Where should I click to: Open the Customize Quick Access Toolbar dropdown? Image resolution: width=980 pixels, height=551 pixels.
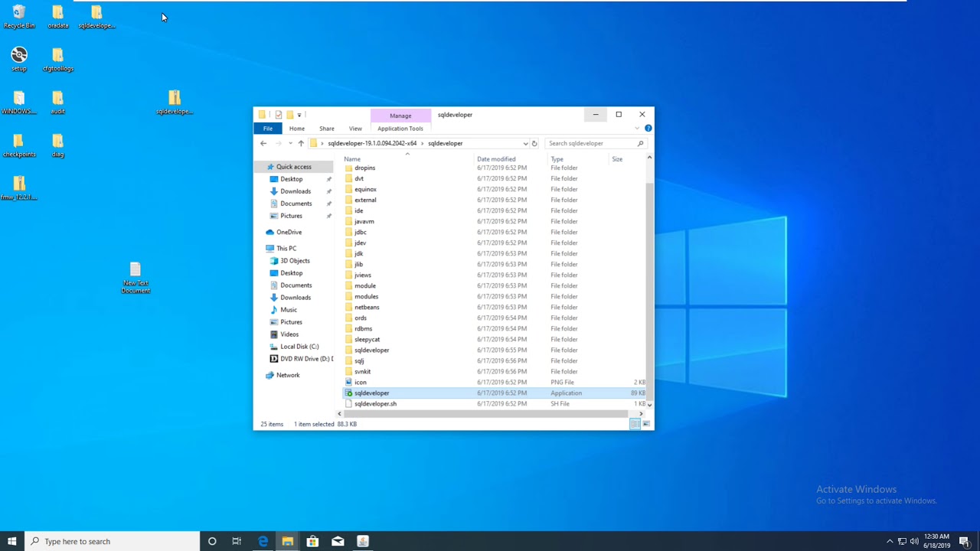(299, 115)
